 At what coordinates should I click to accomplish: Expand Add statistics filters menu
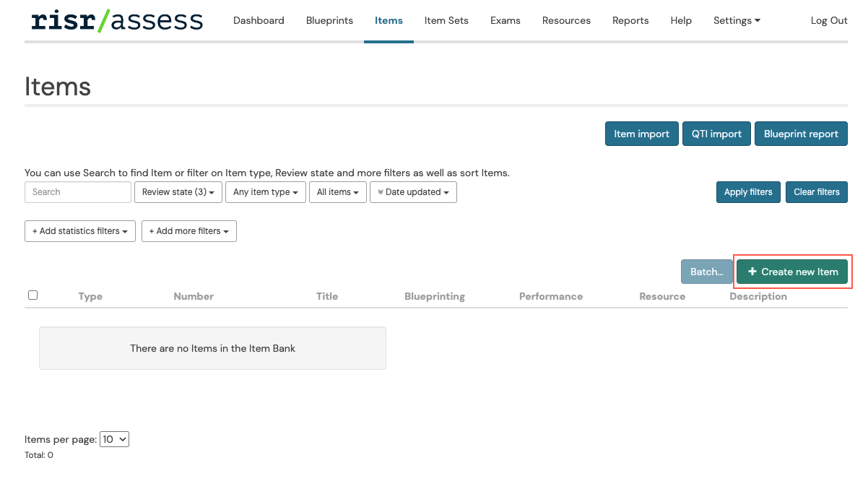pos(79,231)
